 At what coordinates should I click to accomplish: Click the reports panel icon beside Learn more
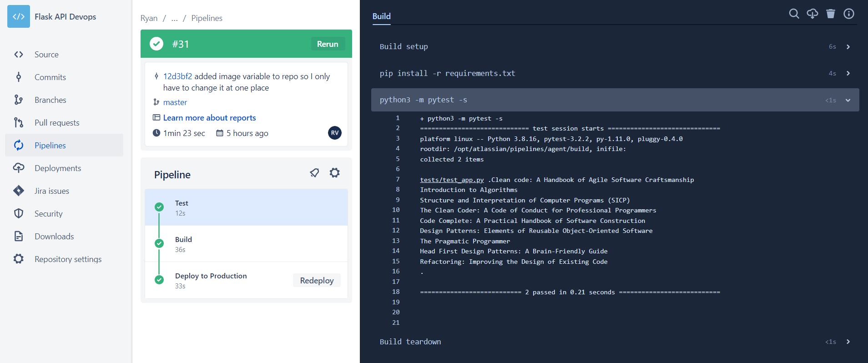coord(156,117)
